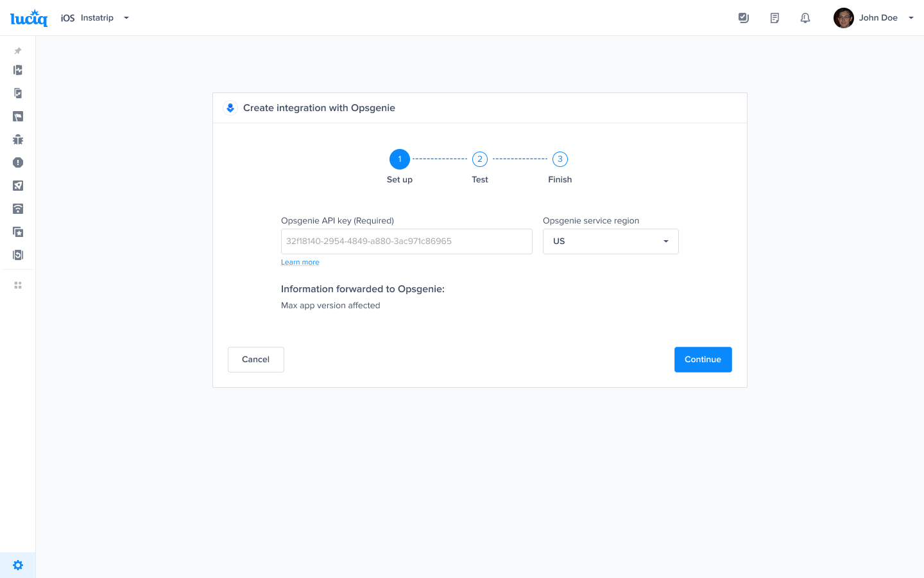Open the refresh replay sidebar icon
The height and width of the screenshot is (578, 924).
coord(18,255)
